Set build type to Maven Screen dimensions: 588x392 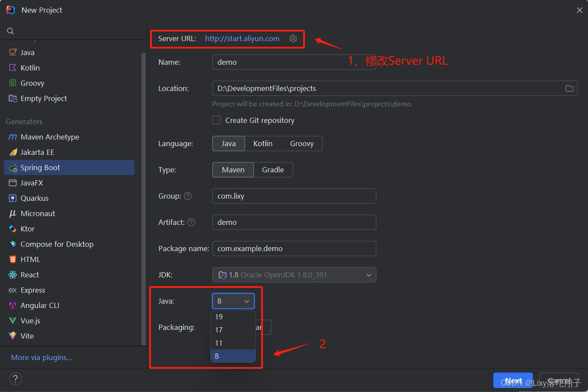[x=233, y=170]
